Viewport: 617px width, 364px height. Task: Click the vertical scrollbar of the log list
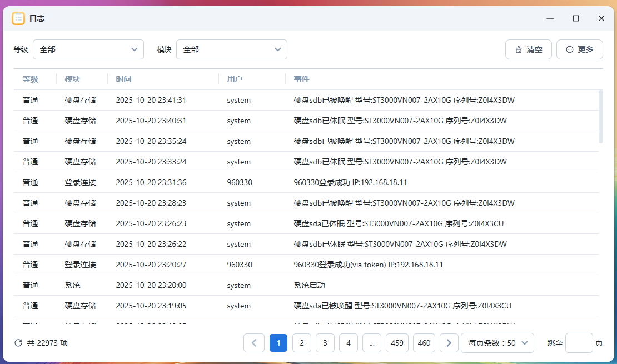tap(600, 117)
